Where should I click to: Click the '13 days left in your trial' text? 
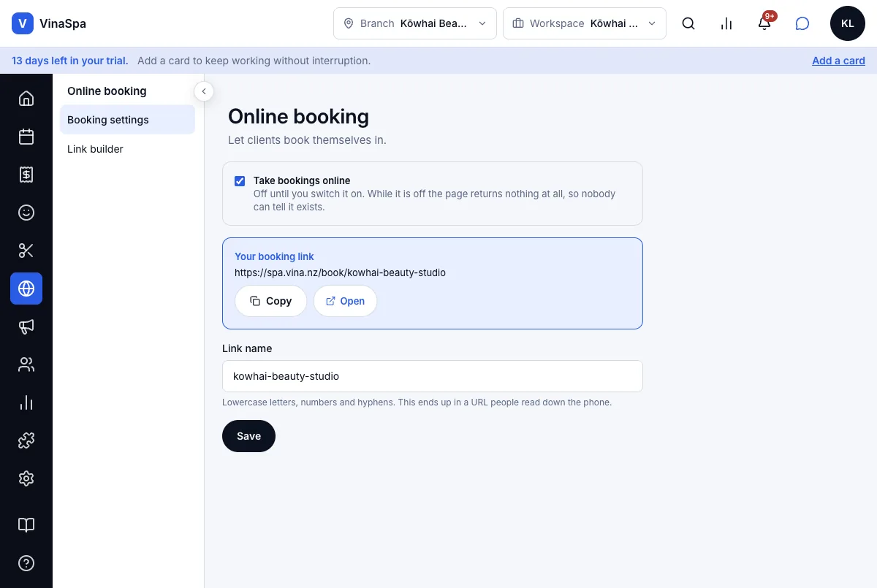click(70, 61)
